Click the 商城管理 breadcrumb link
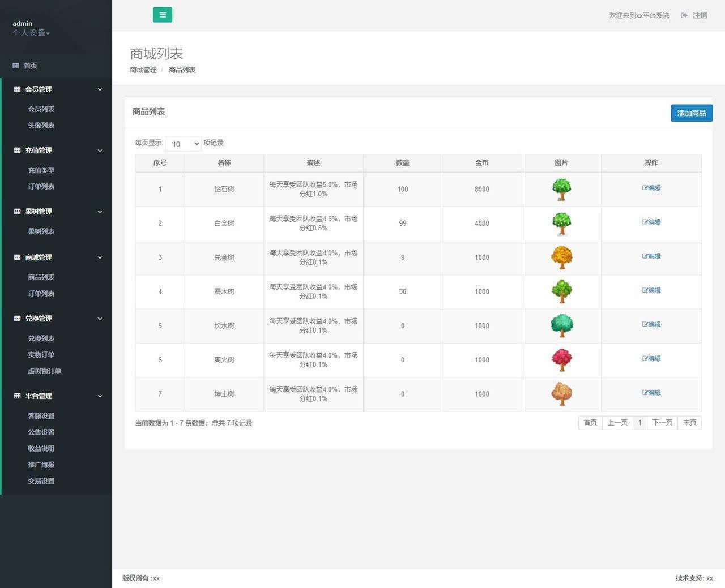This screenshot has height=588, width=725. 143,70
